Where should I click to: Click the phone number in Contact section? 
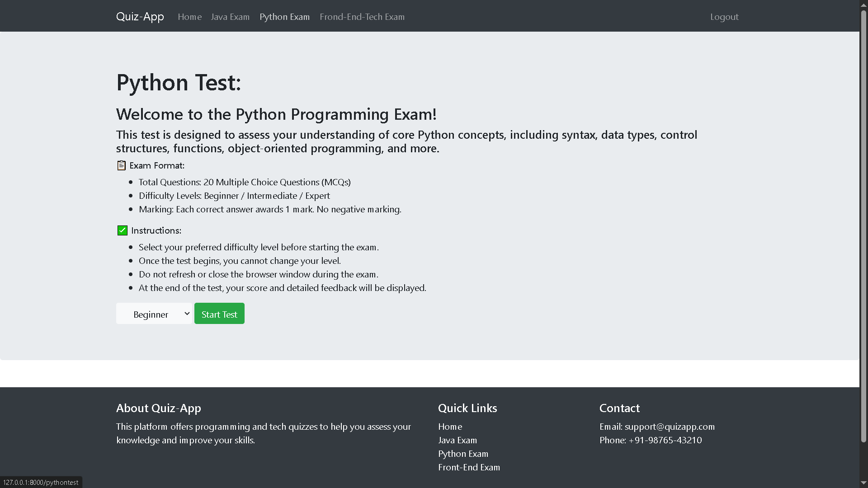click(665, 440)
